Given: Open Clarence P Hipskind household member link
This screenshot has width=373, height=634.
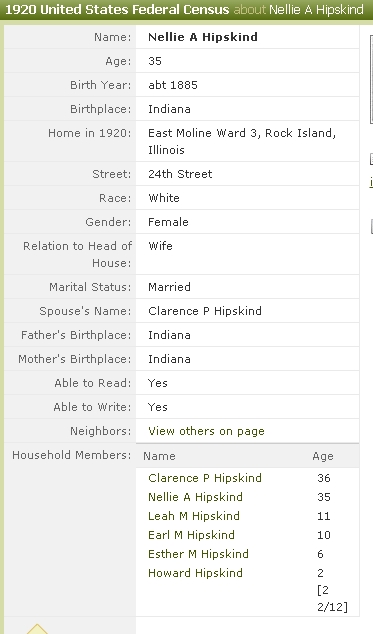Looking at the screenshot, I should click(x=205, y=478).
